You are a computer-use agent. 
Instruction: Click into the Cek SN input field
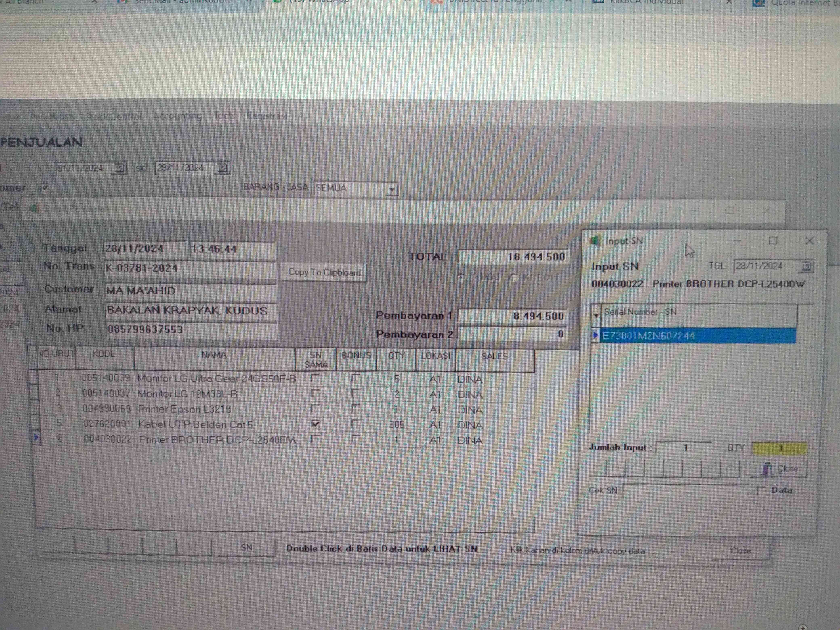[x=687, y=491]
